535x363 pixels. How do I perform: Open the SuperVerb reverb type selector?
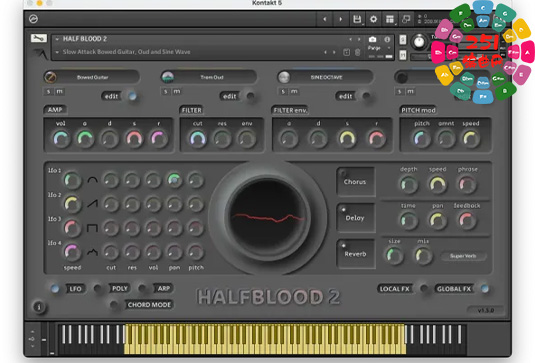click(463, 256)
